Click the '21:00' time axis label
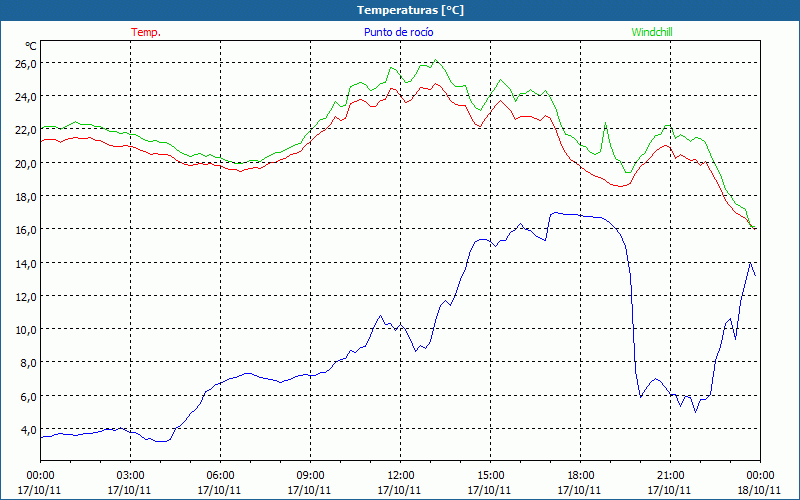 (x=670, y=476)
